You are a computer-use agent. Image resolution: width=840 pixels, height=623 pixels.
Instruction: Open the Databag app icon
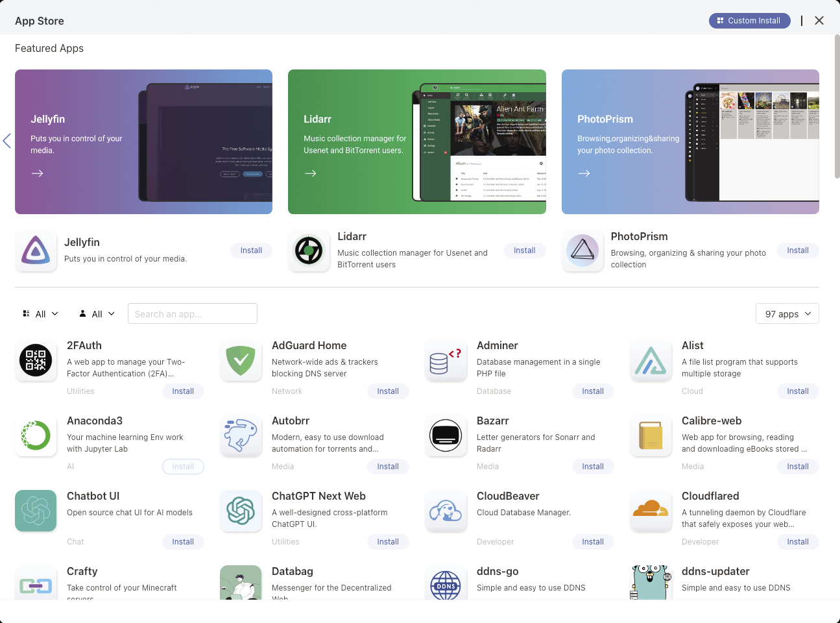[241, 583]
